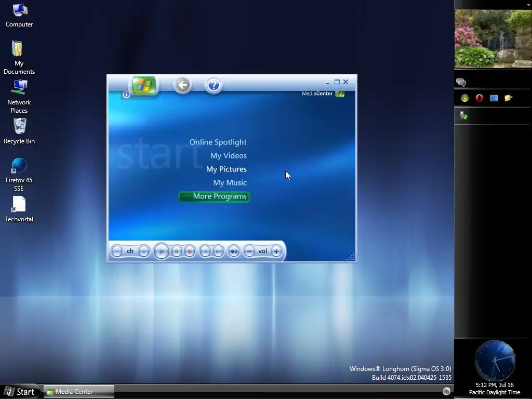Screen dimensions: 532x399
Task: Open My Music in Media Center
Action: 230,183
